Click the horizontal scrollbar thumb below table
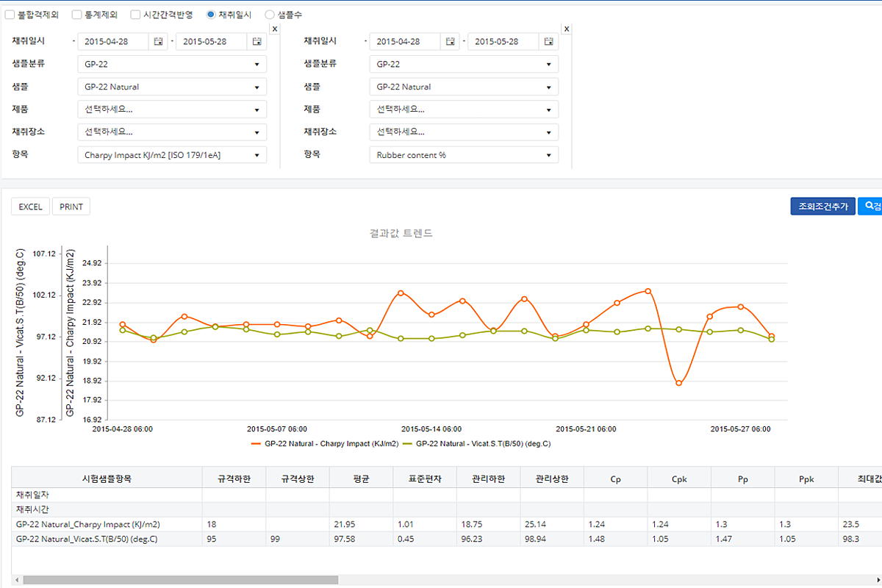The width and height of the screenshot is (882, 588). click(x=180, y=580)
